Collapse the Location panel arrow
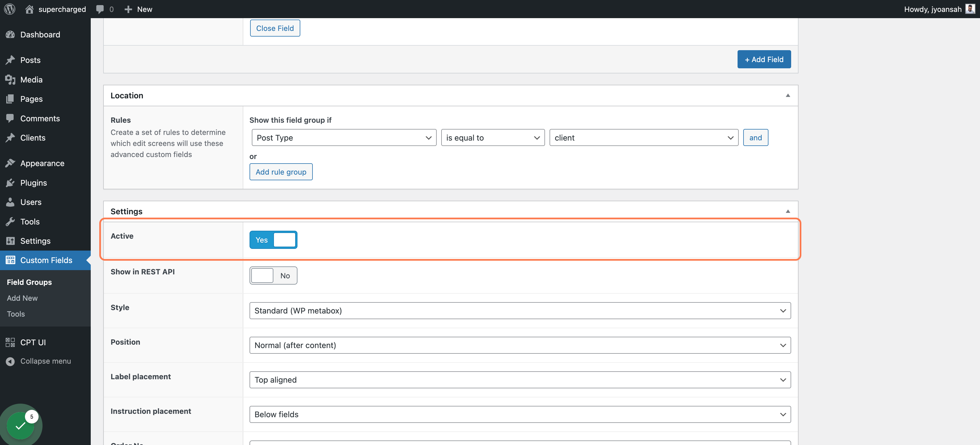The width and height of the screenshot is (980, 445). (788, 96)
